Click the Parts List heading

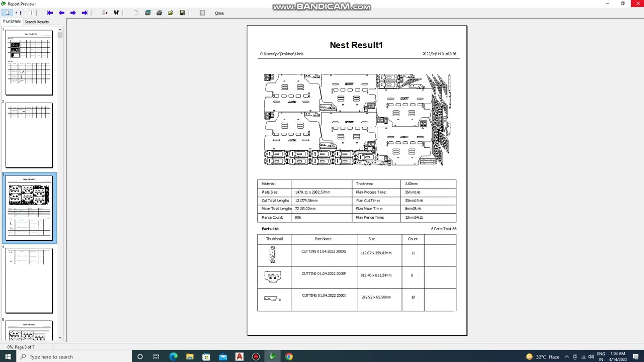click(x=270, y=229)
